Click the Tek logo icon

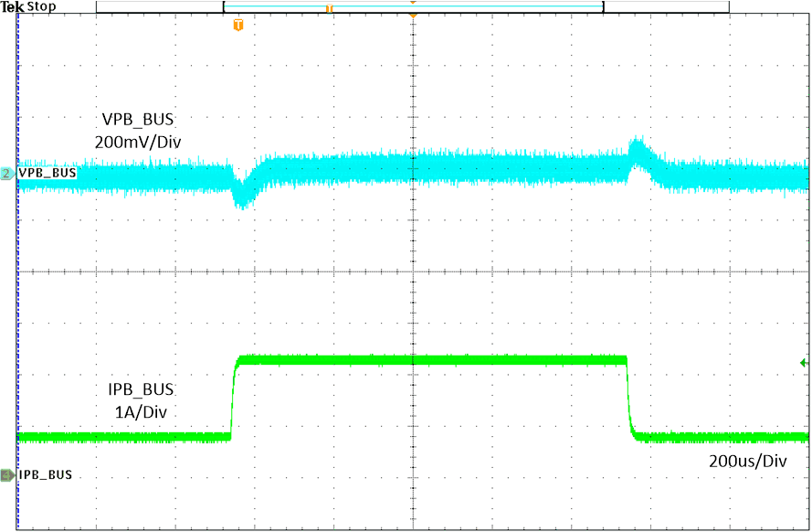pyautogui.click(x=11, y=5)
